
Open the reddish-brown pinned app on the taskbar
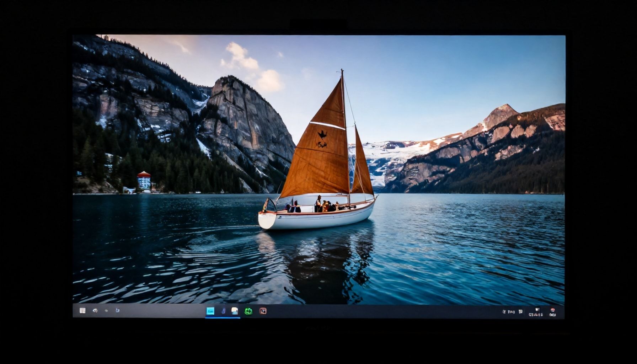click(x=262, y=311)
